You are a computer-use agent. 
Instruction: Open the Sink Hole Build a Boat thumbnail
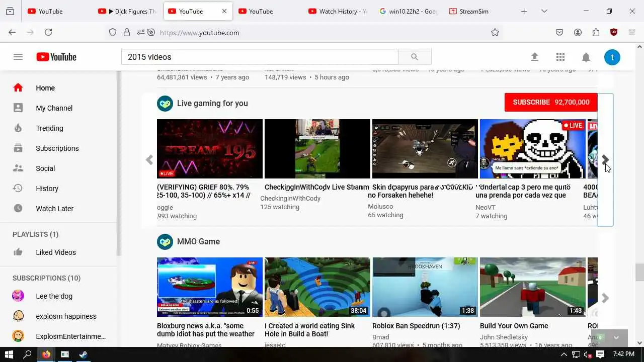[x=317, y=287]
